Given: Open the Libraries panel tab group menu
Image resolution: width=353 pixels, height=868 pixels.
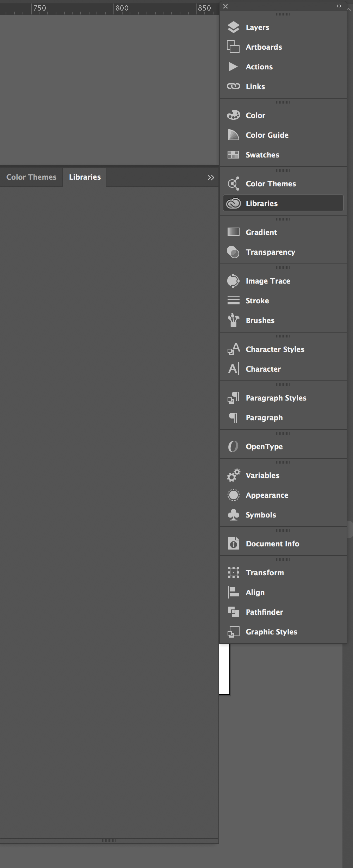Looking at the screenshot, I should pos(211,177).
